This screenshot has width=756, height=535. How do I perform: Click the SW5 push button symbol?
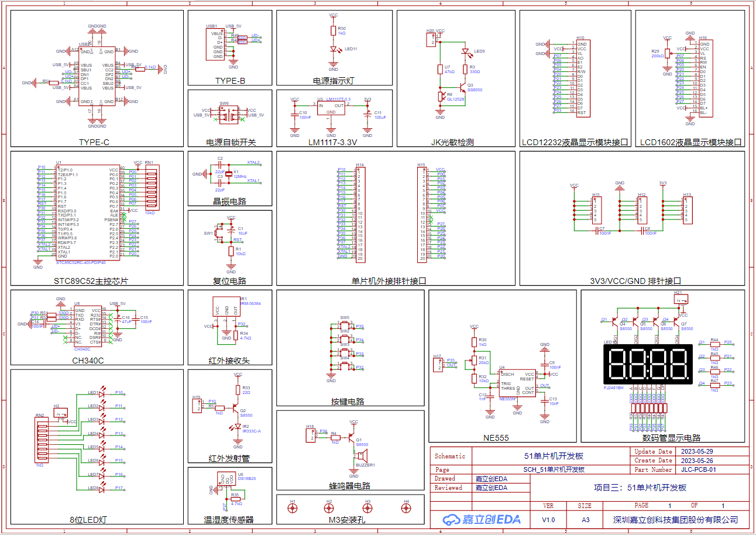pos(345,325)
